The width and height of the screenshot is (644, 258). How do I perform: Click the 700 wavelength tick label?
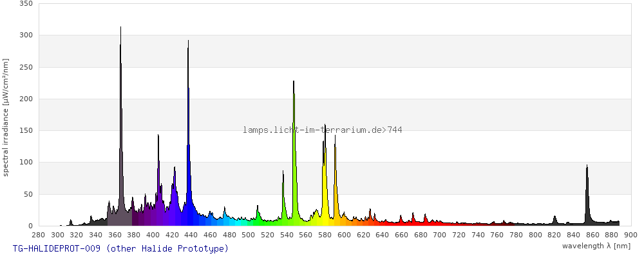(440, 235)
